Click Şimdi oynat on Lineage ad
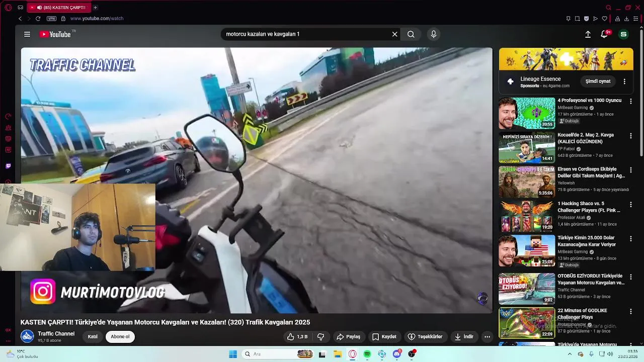 tap(598, 81)
